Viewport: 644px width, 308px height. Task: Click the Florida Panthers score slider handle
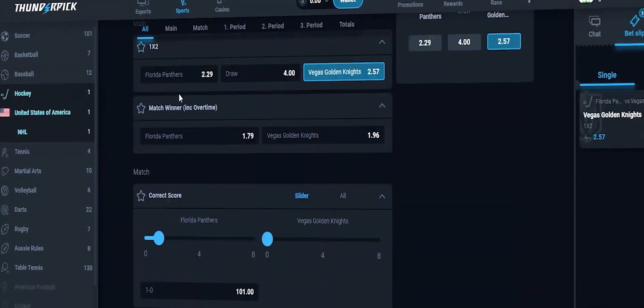click(159, 238)
